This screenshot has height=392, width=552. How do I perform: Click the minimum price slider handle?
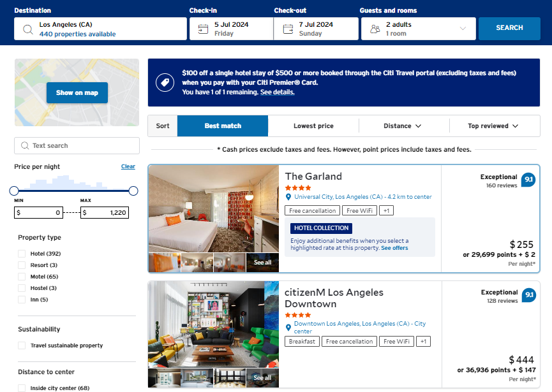(14, 191)
